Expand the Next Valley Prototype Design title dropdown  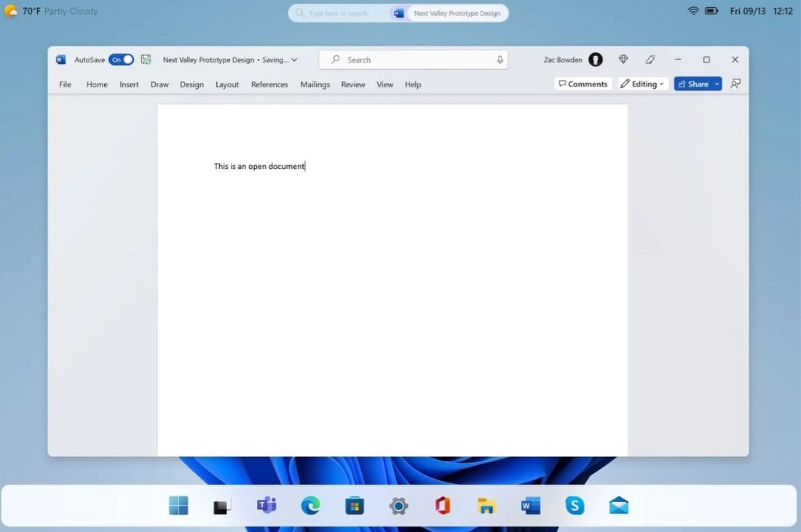293,59
